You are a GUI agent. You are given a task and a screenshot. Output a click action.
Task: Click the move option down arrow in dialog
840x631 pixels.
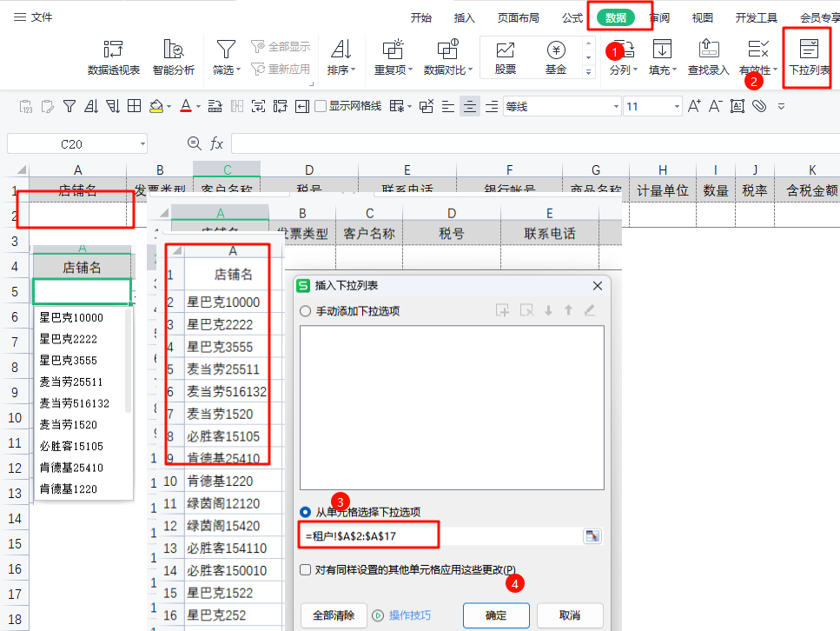548,310
